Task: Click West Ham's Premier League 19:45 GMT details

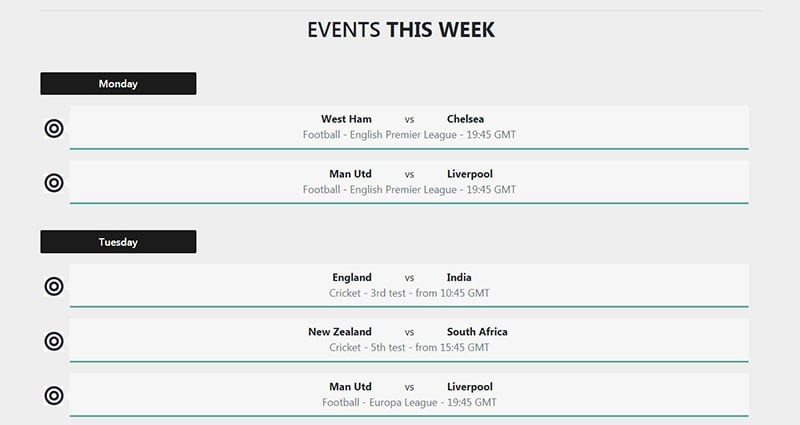Action: pos(409,135)
